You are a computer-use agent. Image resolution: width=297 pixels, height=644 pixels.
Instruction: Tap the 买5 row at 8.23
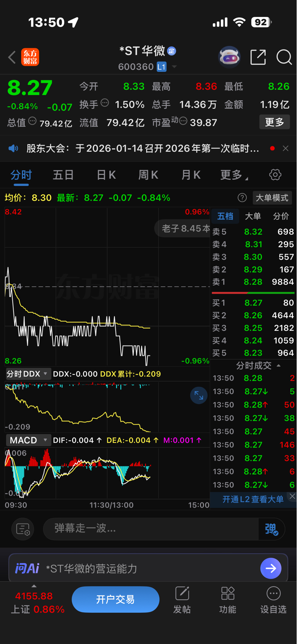point(253,353)
